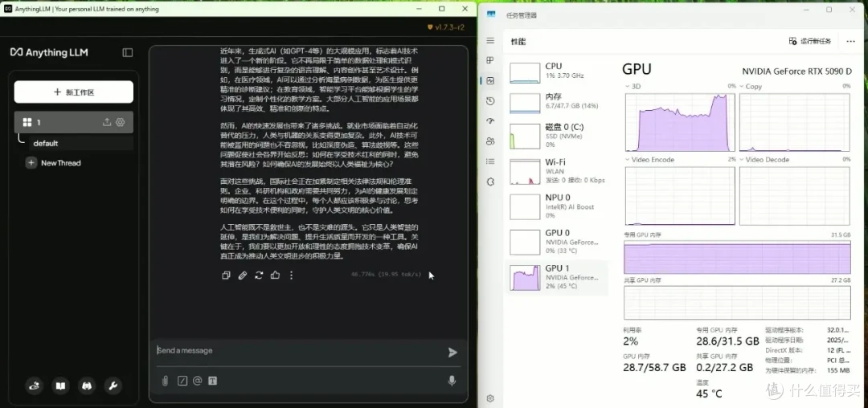Open upload documents icon for workspace 1

click(107, 122)
